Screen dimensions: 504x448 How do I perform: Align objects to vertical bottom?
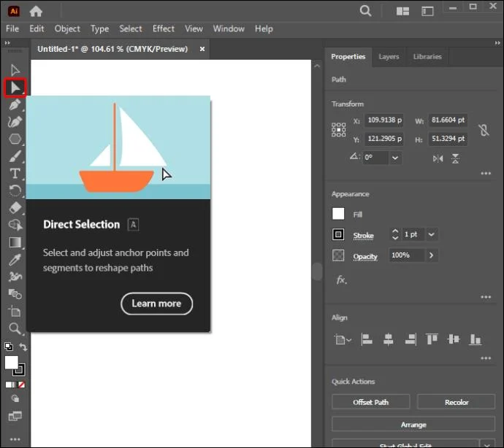[x=476, y=339]
